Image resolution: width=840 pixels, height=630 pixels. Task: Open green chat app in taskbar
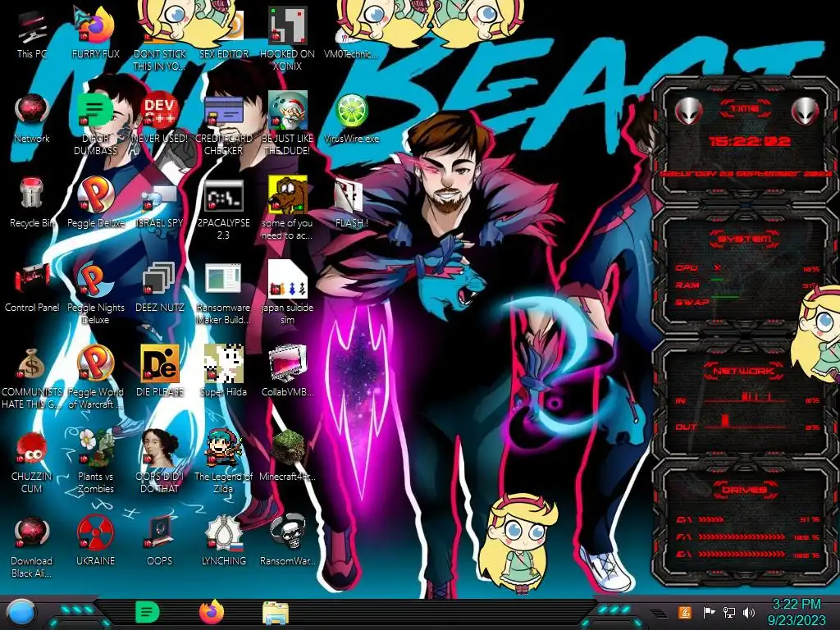click(x=147, y=612)
